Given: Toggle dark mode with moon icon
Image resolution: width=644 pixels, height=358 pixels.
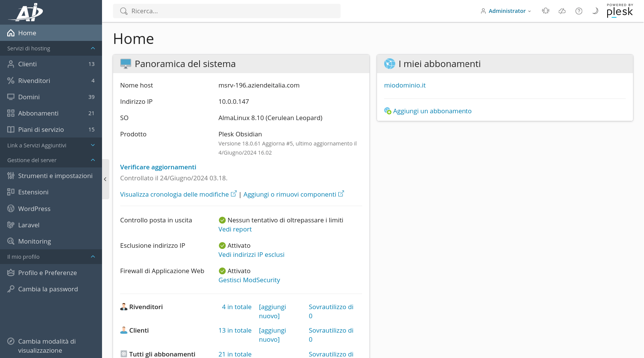Looking at the screenshot, I should 595,11.
